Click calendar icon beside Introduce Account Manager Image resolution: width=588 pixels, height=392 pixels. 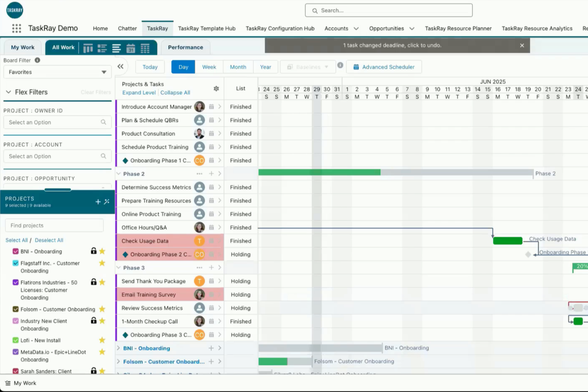[211, 107]
